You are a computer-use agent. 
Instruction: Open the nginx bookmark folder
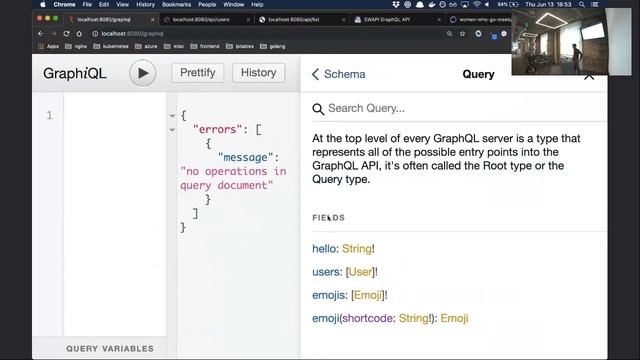point(76,47)
